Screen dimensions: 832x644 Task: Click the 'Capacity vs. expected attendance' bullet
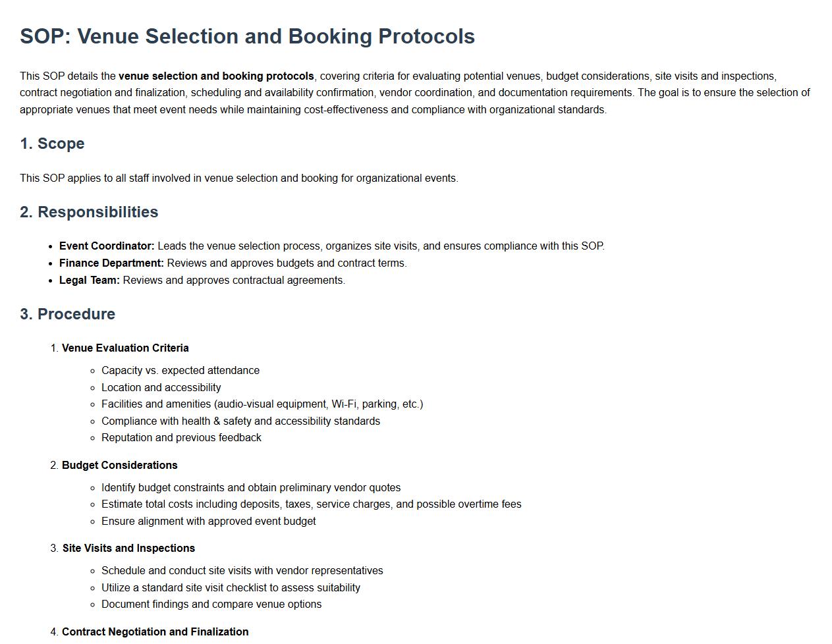coord(180,371)
